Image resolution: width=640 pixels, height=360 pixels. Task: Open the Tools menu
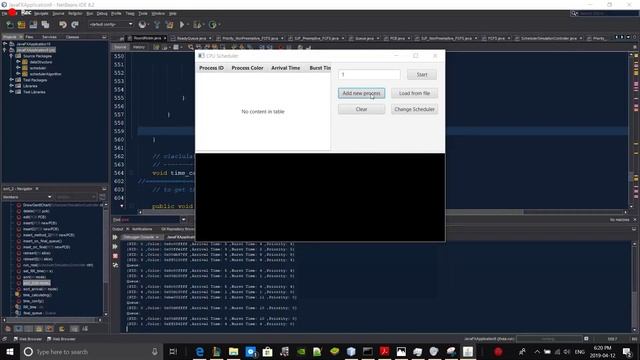143,13
